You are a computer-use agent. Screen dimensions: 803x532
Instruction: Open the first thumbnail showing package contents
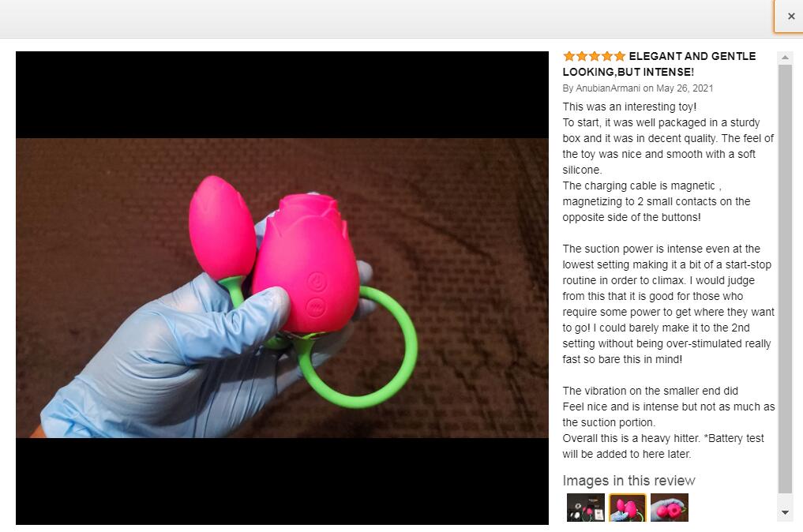(x=586, y=508)
